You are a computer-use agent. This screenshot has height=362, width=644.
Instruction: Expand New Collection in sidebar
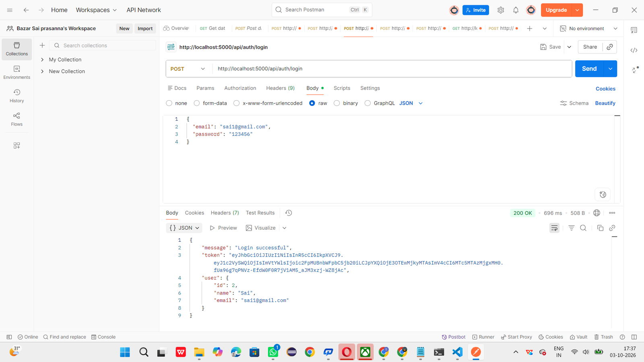[42, 71]
